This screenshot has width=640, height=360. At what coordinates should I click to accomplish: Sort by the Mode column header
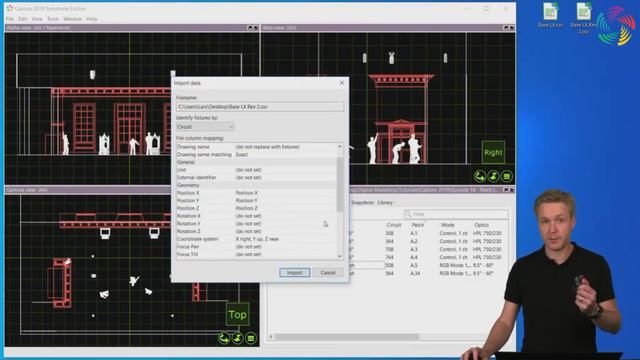click(x=447, y=225)
